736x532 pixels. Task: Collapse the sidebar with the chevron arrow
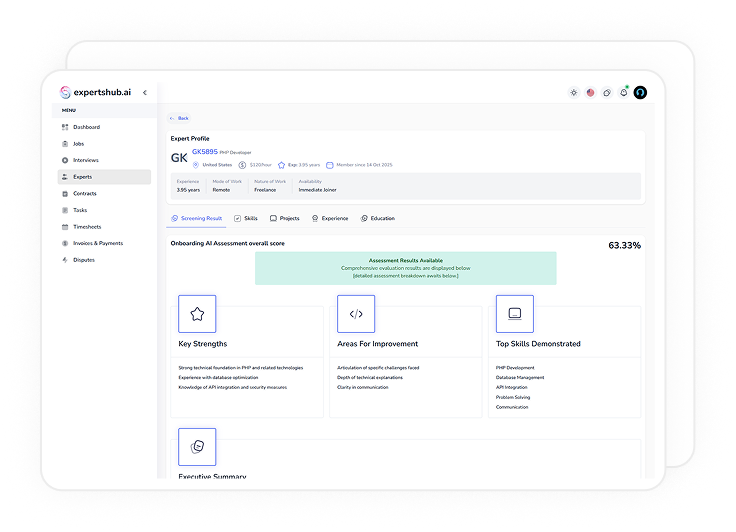point(144,92)
